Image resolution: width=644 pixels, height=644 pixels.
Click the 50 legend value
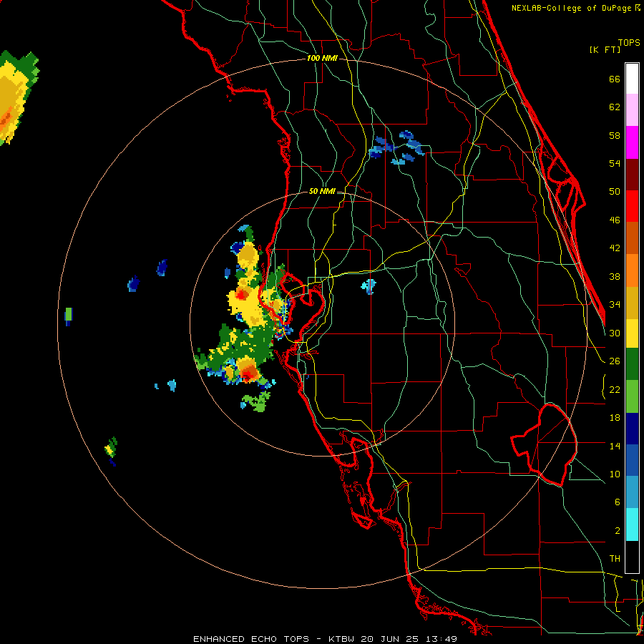(615, 192)
